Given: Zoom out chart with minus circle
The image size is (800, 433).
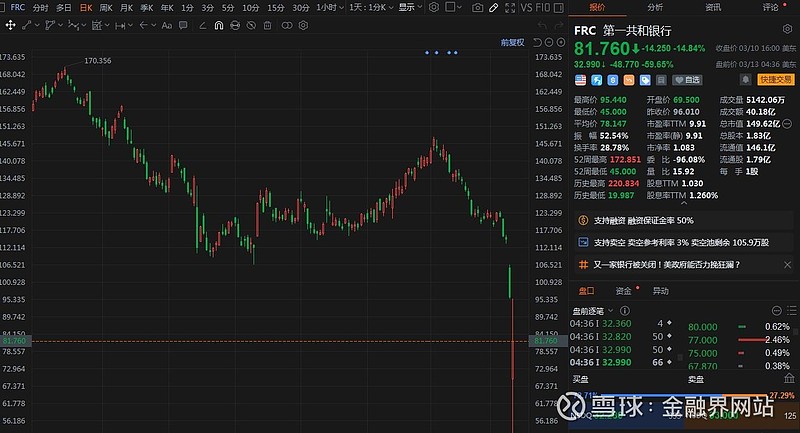Looking at the screenshot, I should [549, 42].
